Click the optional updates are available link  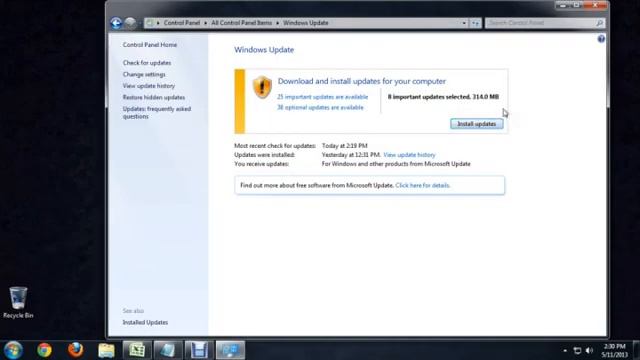[x=320, y=107]
